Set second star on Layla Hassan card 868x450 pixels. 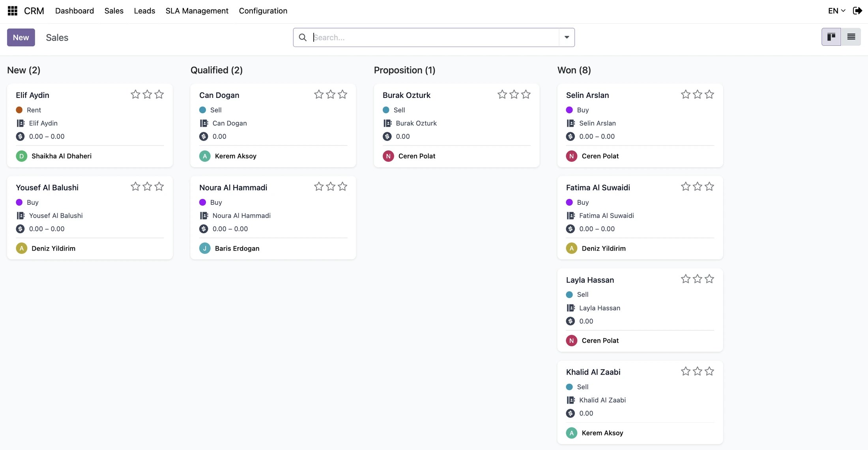click(x=698, y=279)
